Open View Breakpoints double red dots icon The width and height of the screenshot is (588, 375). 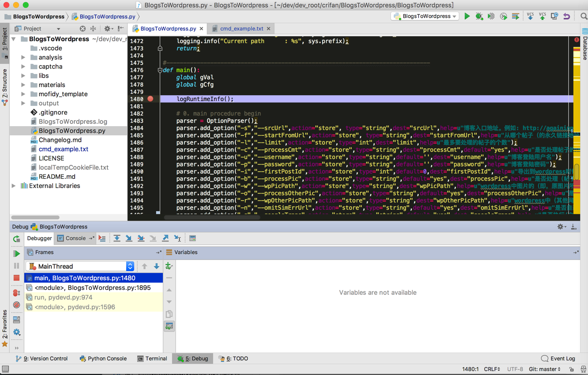(x=16, y=293)
